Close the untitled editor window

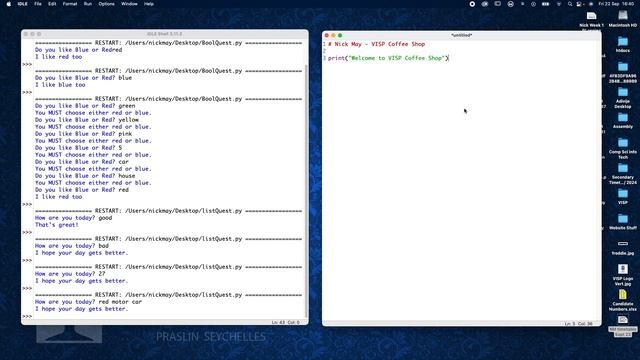click(x=327, y=36)
